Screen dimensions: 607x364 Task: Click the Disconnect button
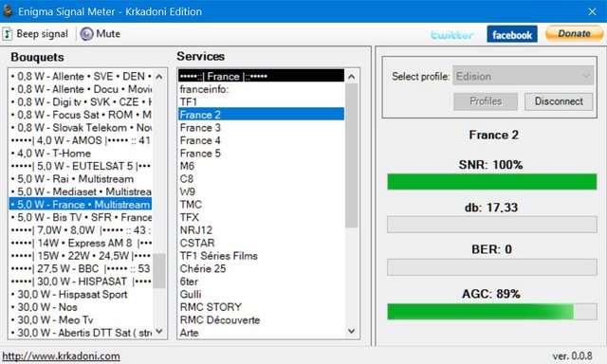[x=559, y=101]
